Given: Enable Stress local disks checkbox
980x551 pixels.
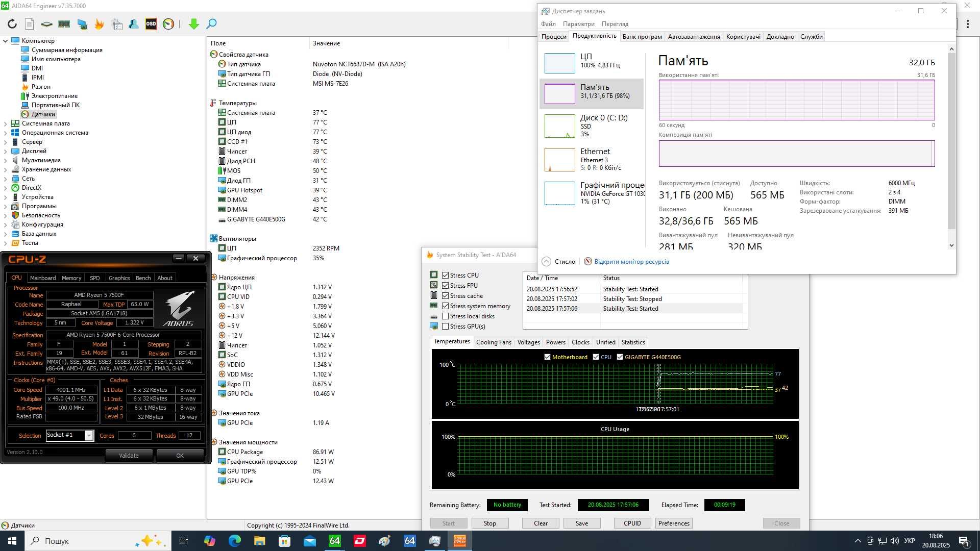Looking at the screenshot, I should point(445,316).
